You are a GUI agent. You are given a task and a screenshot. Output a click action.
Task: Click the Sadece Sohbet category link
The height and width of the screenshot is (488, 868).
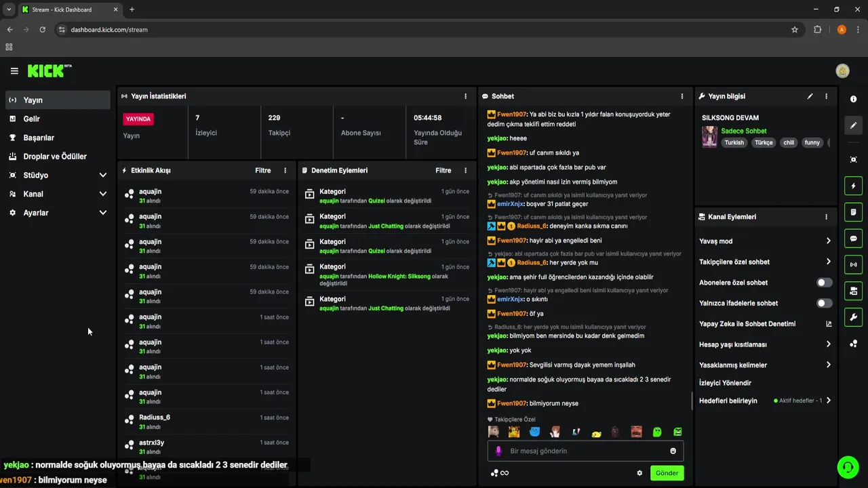(743, 131)
